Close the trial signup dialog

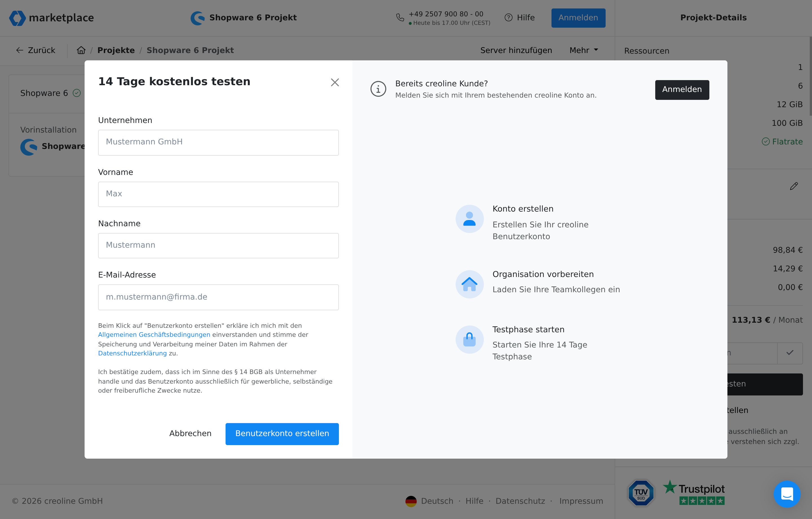334,82
